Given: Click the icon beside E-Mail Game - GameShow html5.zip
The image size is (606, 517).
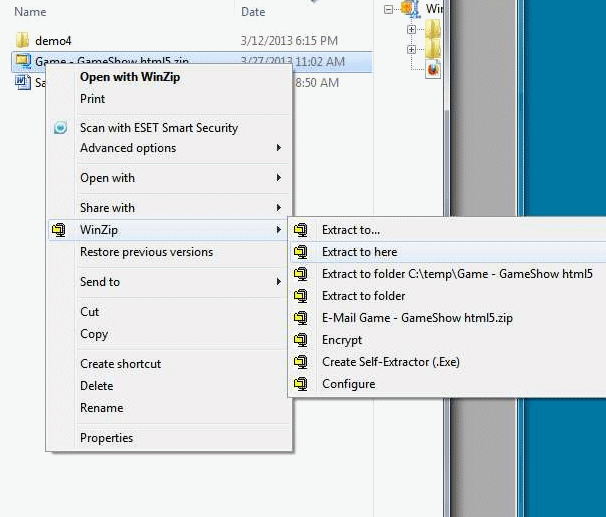Looking at the screenshot, I should [301, 318].
